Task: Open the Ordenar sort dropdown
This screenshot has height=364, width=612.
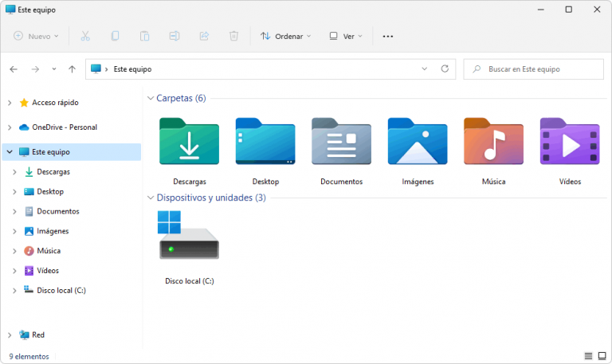Action: [285, 36]
